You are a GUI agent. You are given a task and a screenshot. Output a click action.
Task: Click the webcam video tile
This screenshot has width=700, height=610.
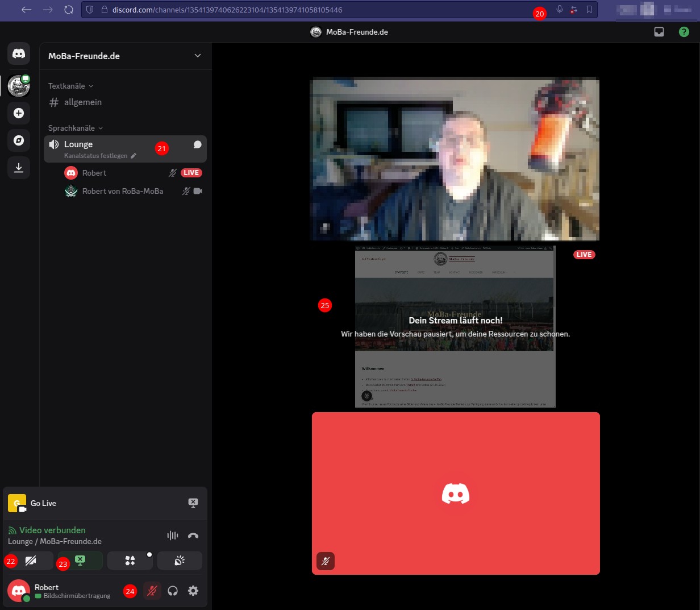[x=455, y=159]
